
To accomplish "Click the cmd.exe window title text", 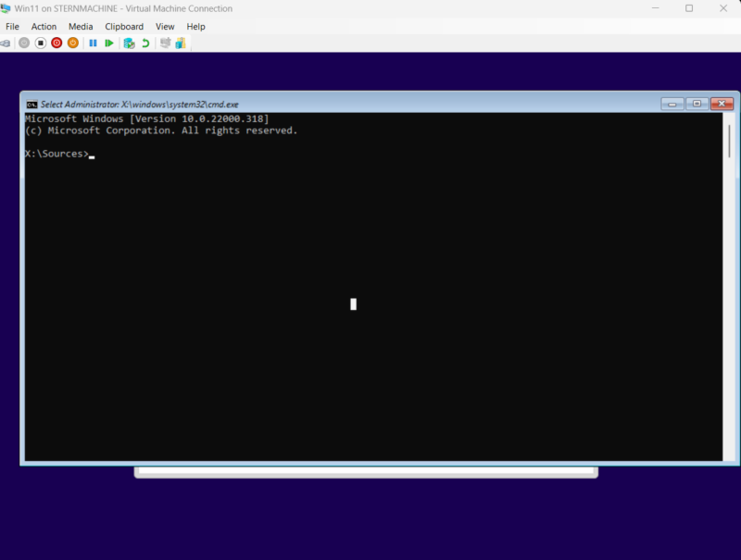I will [140, 105].
